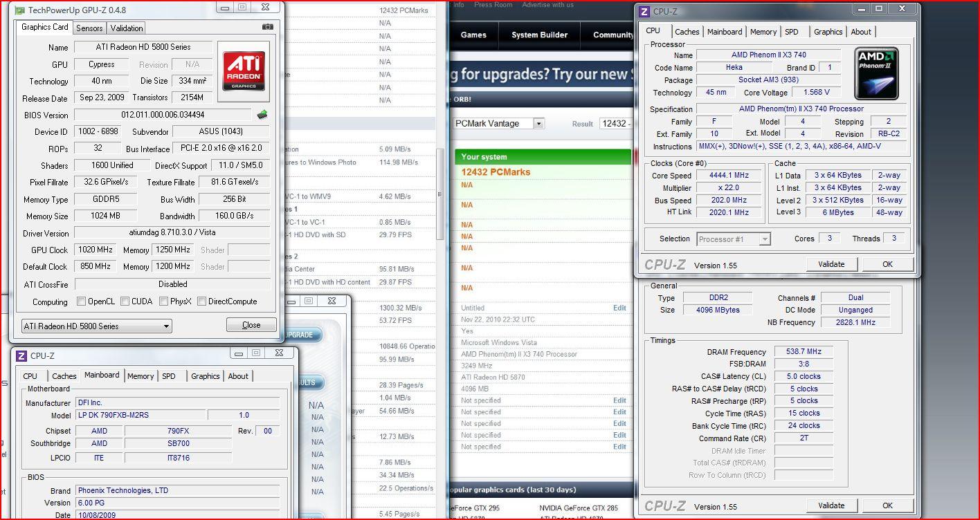
Task: Click the DRAM Frequency value 538.7 MHz
Action: pyautogui.click(x=804, y=352)
